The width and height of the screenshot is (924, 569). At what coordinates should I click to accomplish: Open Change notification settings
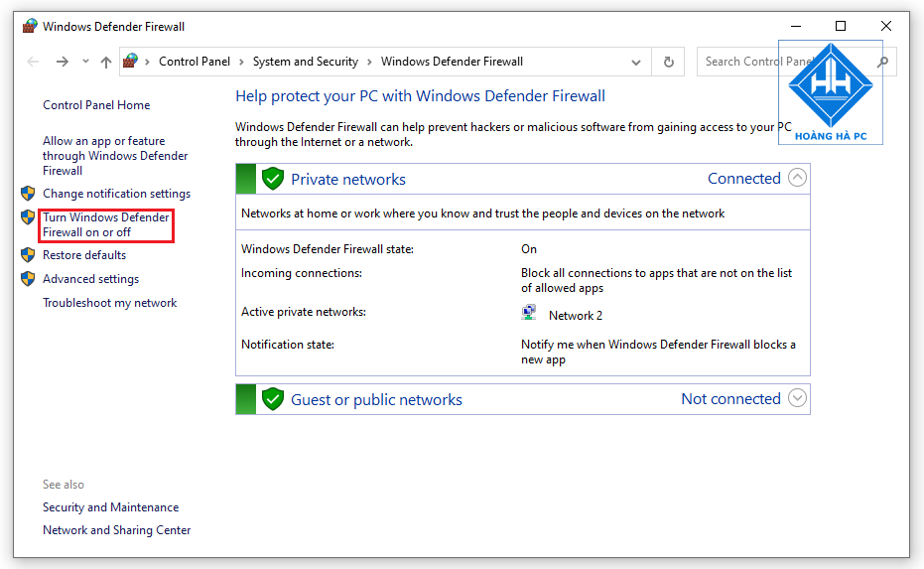pyautogui.click(x=116, y=194)
